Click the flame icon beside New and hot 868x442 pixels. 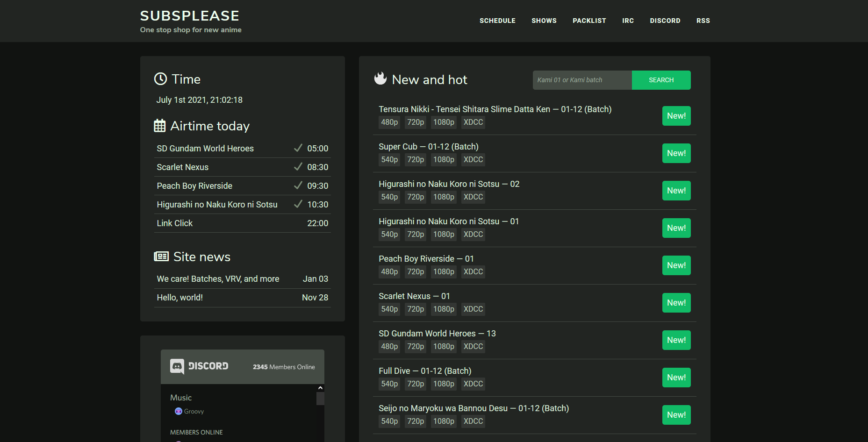pos(380,78)
